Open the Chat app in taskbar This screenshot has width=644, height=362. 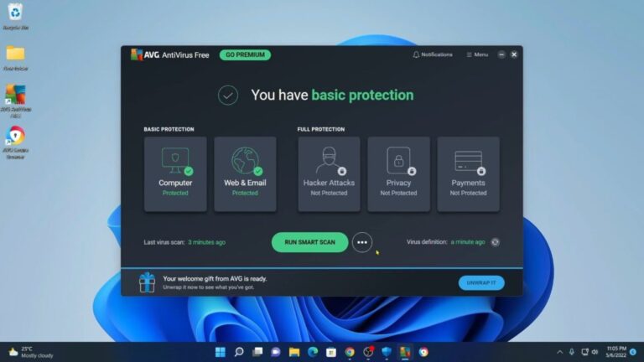(x=276, y=352)
